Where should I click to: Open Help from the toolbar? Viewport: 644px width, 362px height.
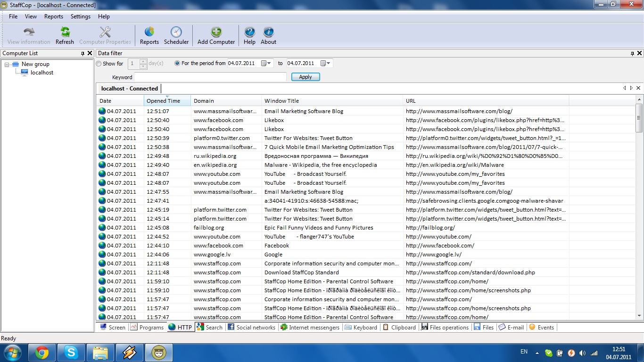click(x=249, y=35)
